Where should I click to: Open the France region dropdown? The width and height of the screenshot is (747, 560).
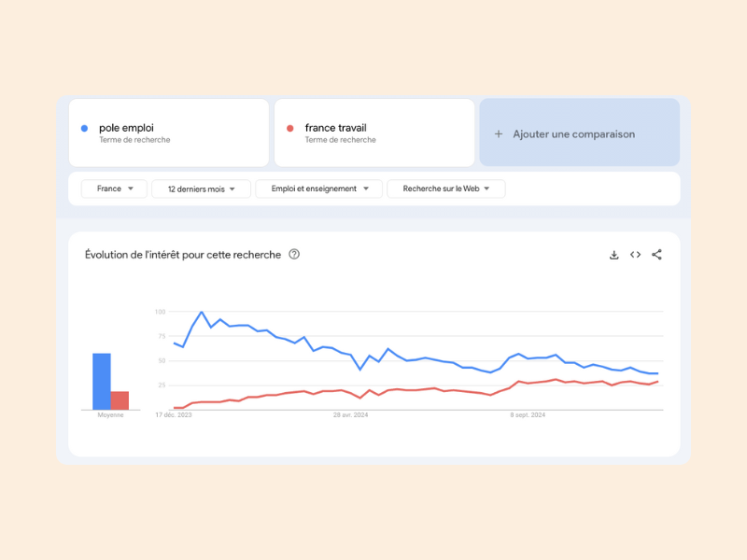(113, 189)
